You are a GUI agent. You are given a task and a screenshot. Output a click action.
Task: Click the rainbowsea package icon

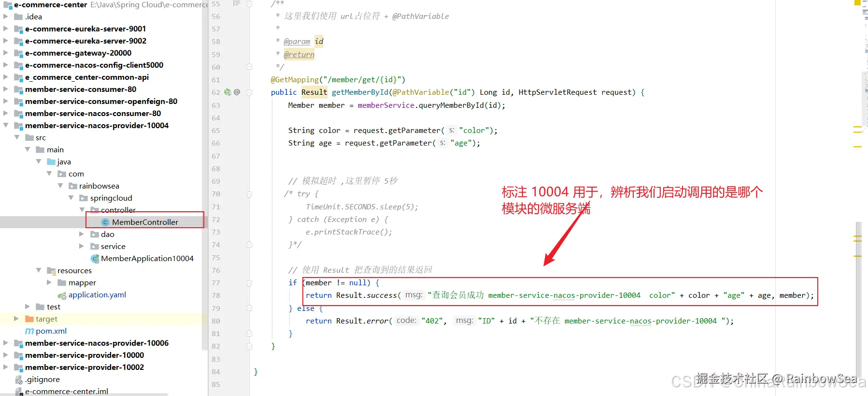tap(73, 186)
